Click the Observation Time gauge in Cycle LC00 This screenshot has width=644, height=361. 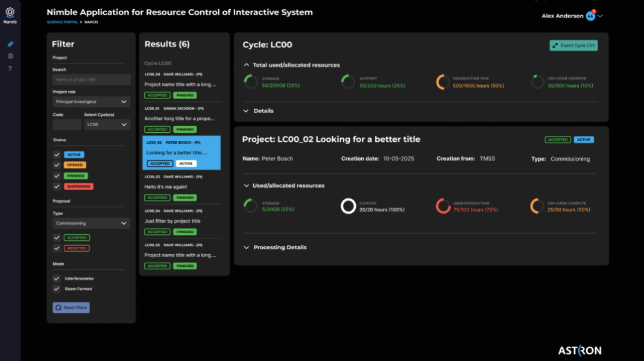pyautogui.click(x=443, y=81)
